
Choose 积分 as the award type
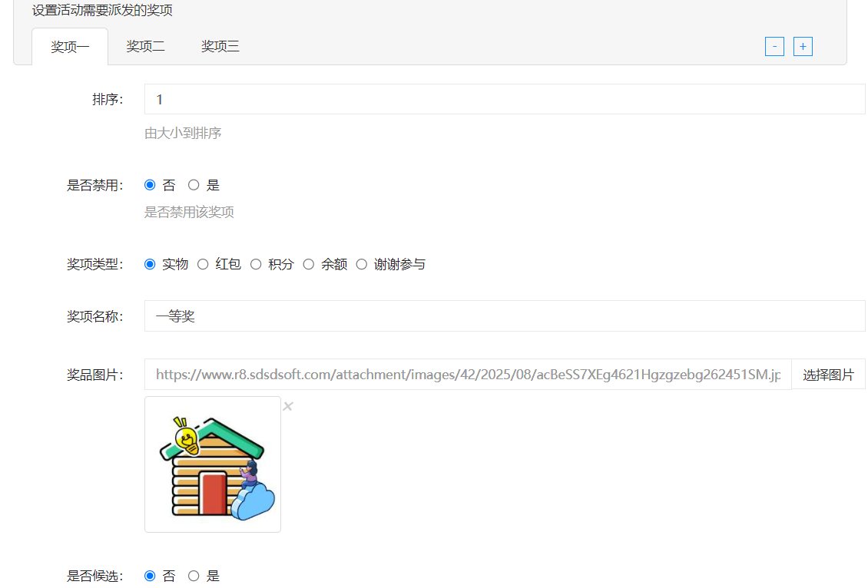pyautogui.click(x=255, y=263)
